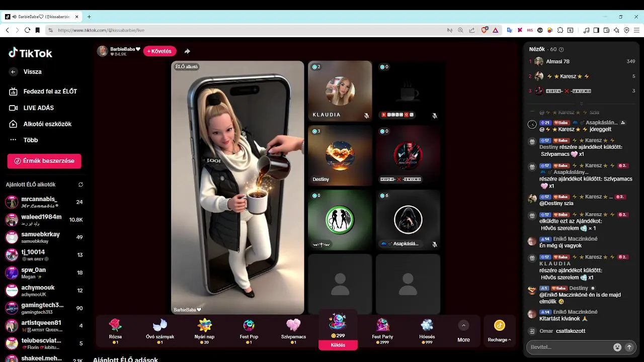Viewport: 644px width, 362px height.
Task: Open the translate extension icon
Action: click(x=509, y=30)
